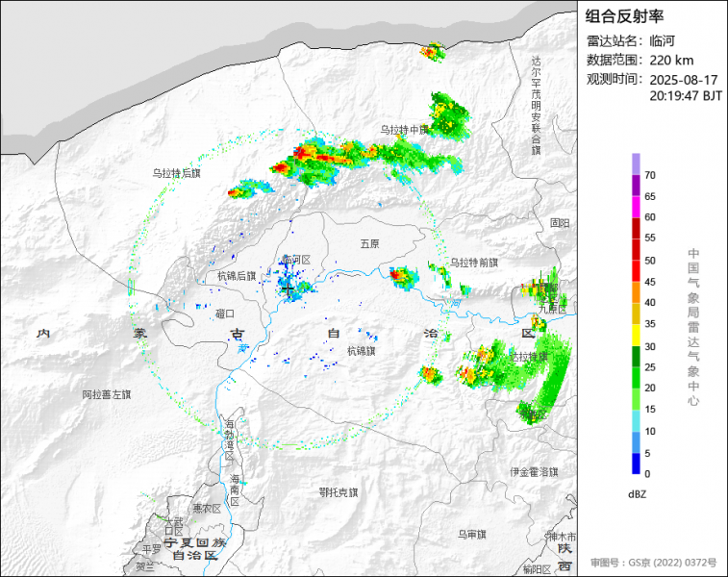Click the 鄂托克旗 place name
The image size is (728, 577).
338,492
